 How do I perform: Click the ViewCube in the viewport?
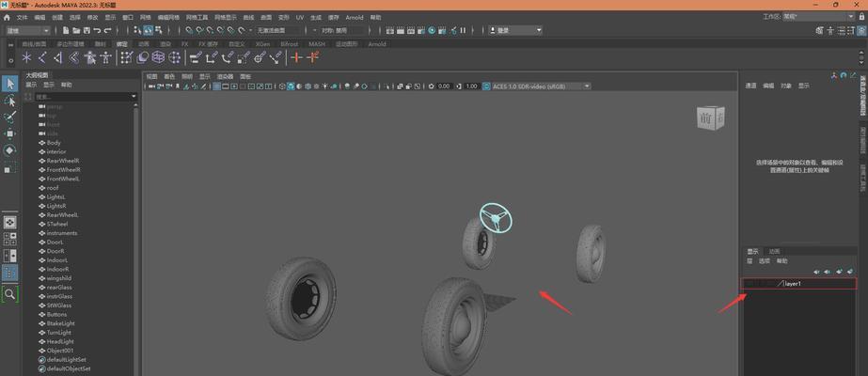(711, 118)
